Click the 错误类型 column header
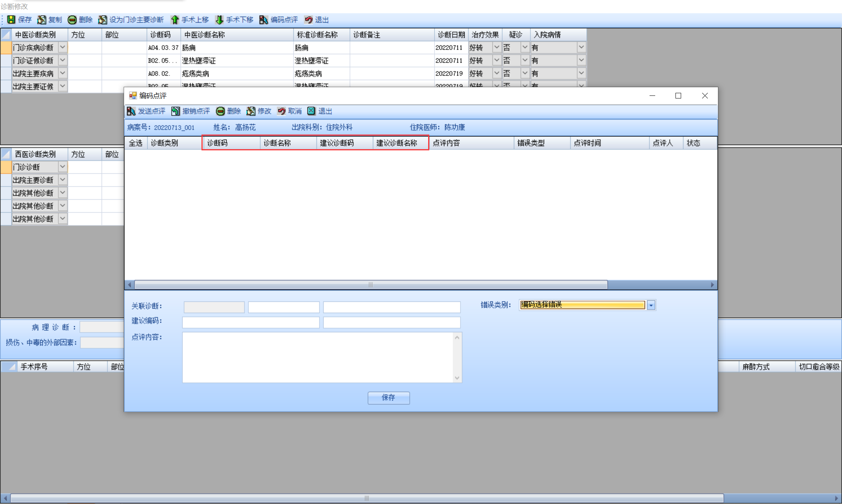The width and height of the screenshot is (842, 504). click(531, 143)
